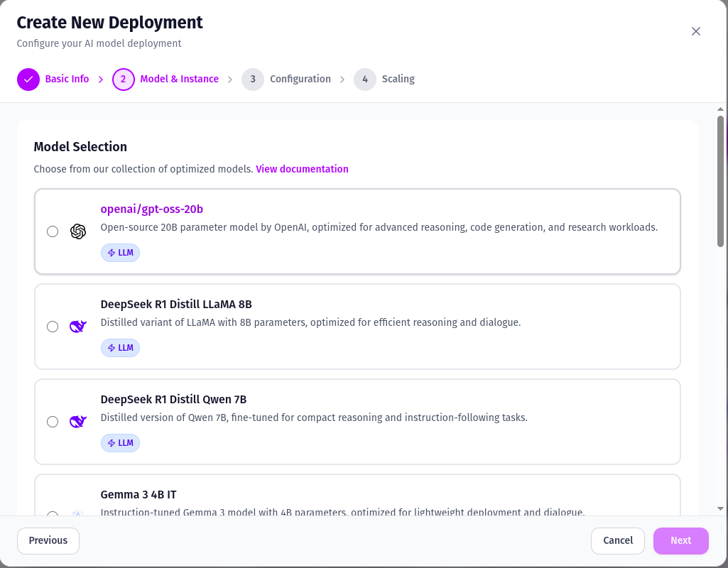The width and height of the screenshot is (728, 568).
Task: Click the DeepSeek R1 Distill Qwen 7B title
Action: (173, 400)
